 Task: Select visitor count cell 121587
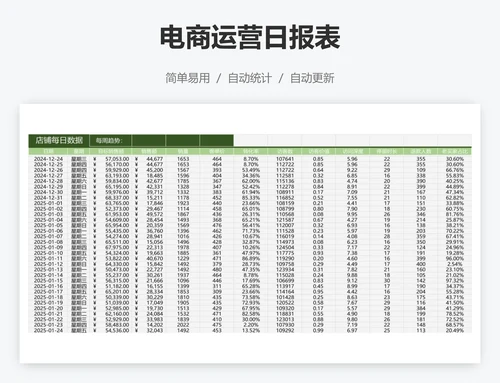(285, 220)
